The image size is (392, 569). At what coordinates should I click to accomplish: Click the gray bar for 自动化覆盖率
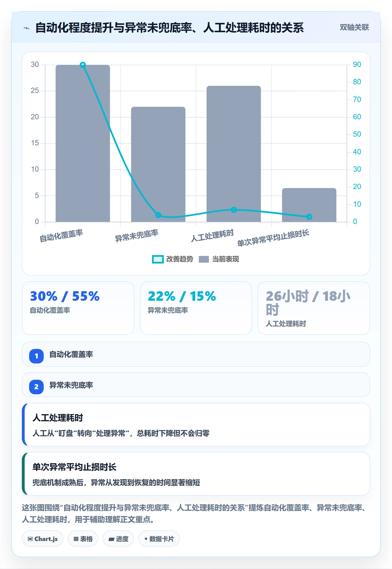click(83, 143)
